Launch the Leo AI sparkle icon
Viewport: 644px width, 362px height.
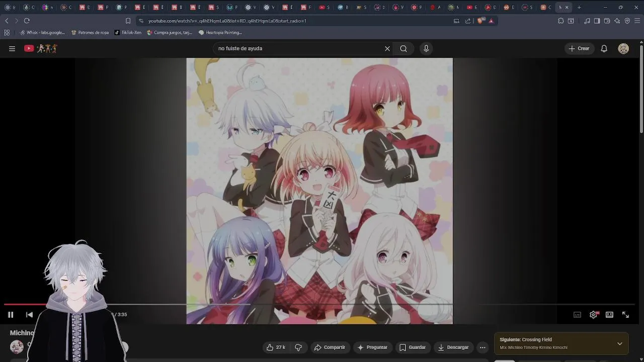point(617,21)
